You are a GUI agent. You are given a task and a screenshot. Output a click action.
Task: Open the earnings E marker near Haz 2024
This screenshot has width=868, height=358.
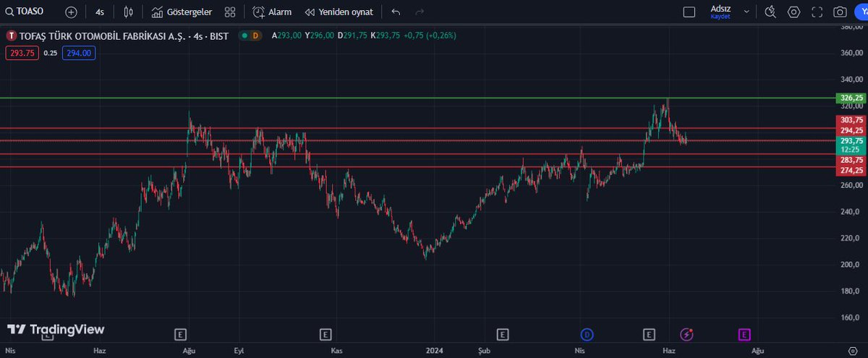[x=649, y=334]
